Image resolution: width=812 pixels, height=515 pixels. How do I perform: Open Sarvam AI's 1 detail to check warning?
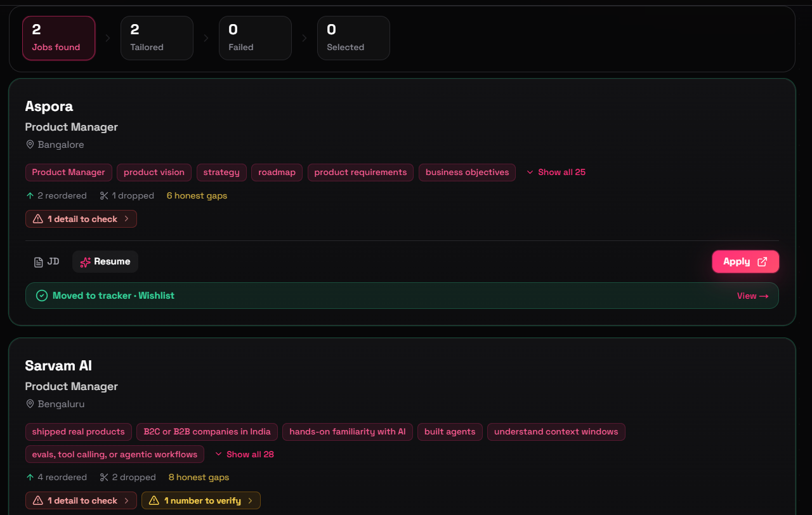click(81, 500)
